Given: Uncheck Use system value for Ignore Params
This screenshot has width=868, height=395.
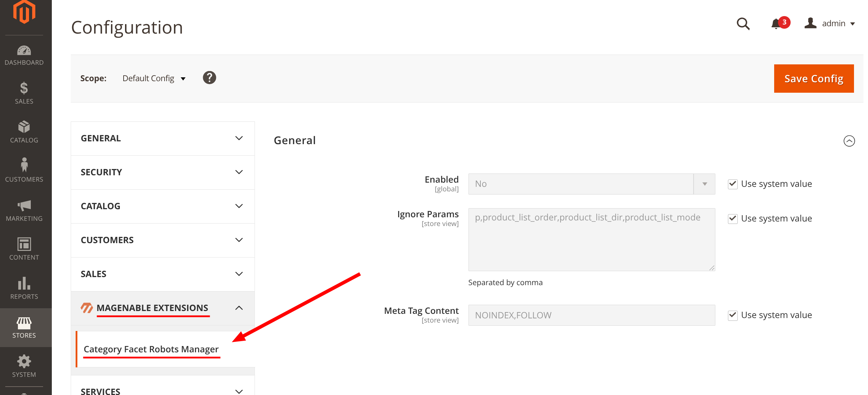Looking at the screenshot, I should tap(732, 219).
